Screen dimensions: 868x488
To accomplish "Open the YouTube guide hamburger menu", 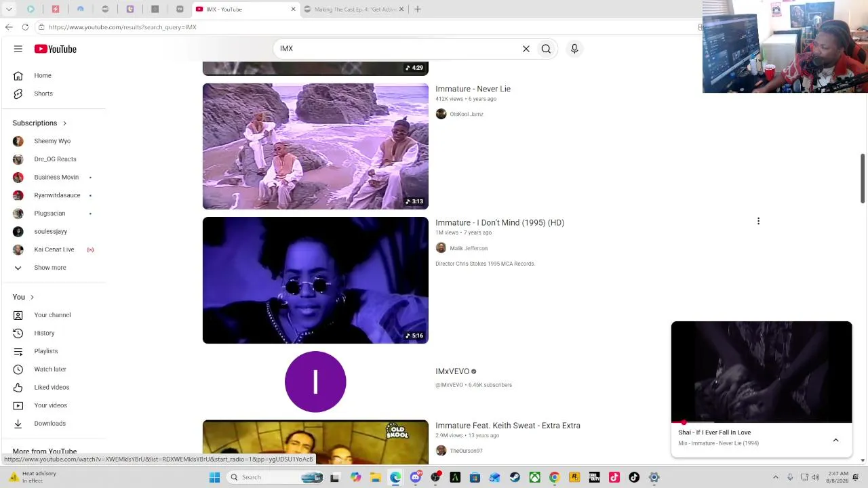I will pyautogui.click(x=18, y=49).
